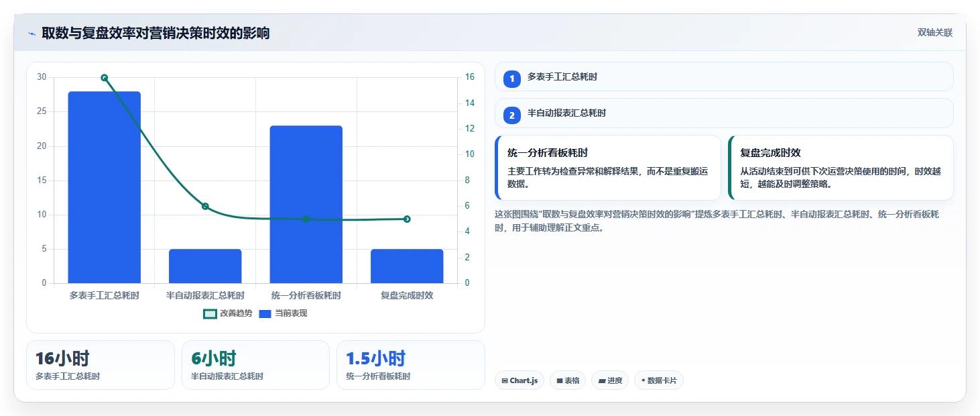Image resolution: width=980 pixels, height=416 pixels.
Task: Open list item 半自动报表汇总耗时
Action: click(x=724, y=113)
